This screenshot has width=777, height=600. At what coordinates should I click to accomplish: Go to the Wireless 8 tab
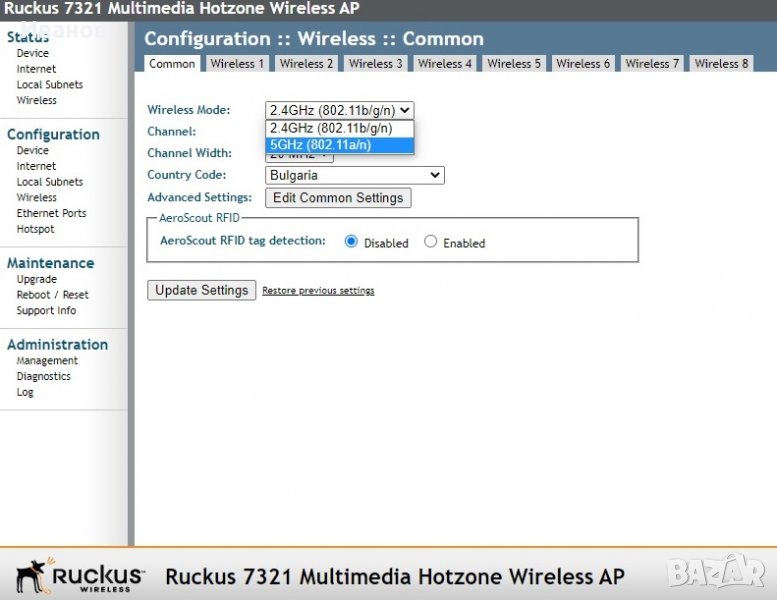pos(722,63)
